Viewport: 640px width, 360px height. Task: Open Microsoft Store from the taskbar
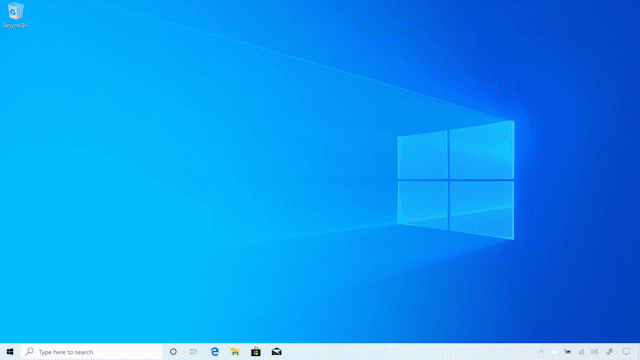coord(256,351)
